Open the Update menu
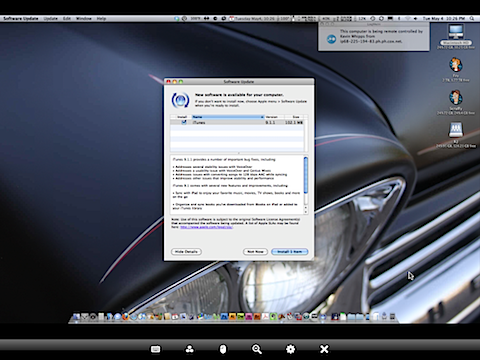This screenshot has height=360, width=480. [51, 18]
